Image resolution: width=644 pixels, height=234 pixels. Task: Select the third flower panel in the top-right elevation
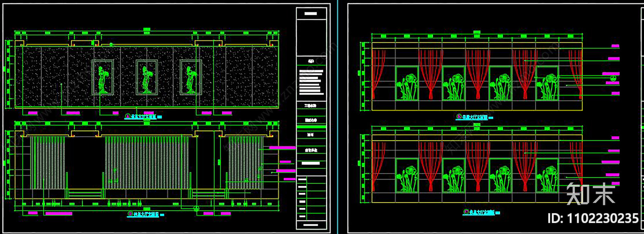point(500,83)
